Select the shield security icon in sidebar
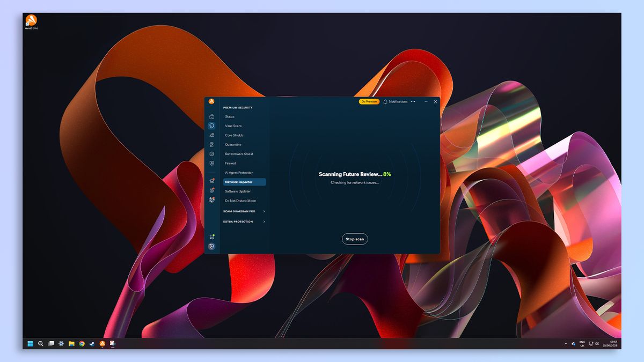Screen dimensions: 644x362 tap(211, 125)
